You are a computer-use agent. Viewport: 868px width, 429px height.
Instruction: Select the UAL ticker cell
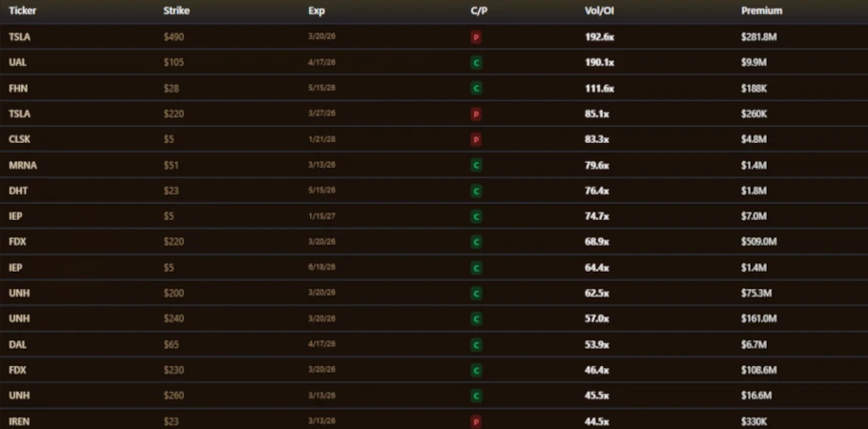pyautogui.click(x=17, y=63)
